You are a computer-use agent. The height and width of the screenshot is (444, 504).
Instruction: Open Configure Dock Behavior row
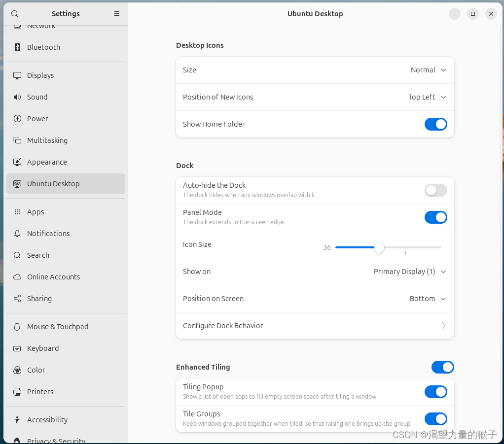pyautogui.click(x=315, y=326)
